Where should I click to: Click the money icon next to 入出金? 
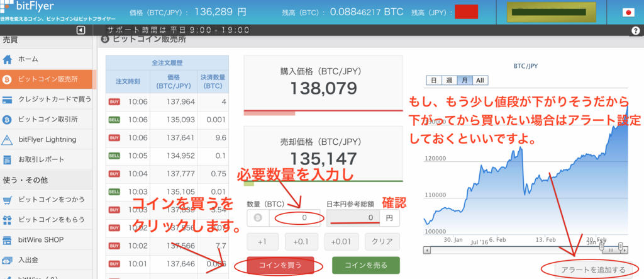7,260
